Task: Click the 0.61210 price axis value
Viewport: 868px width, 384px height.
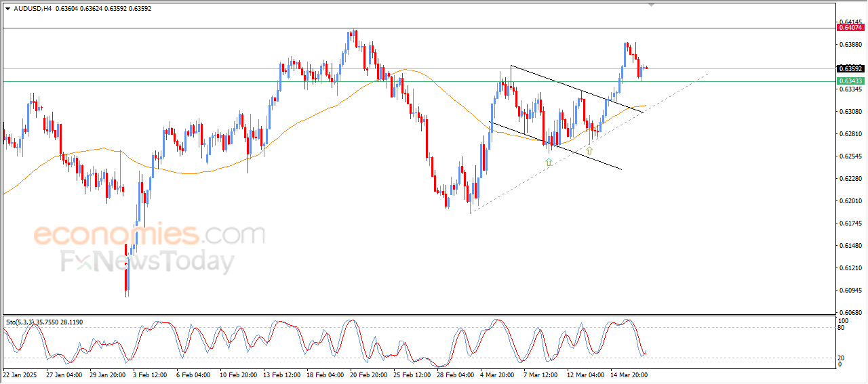Action: point(850,268)
